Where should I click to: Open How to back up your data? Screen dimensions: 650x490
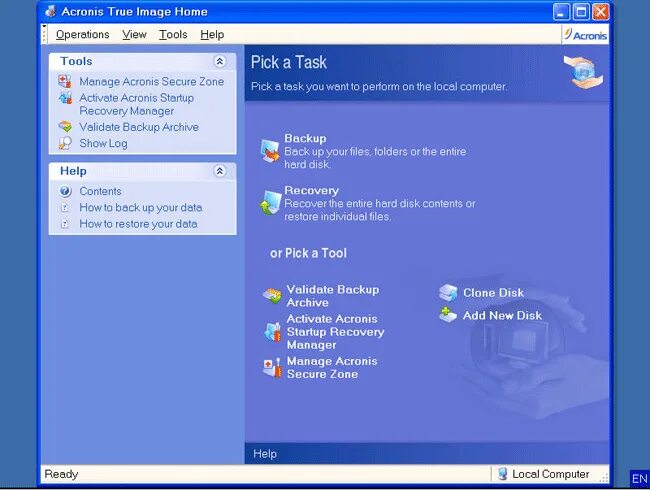point(141,207)
